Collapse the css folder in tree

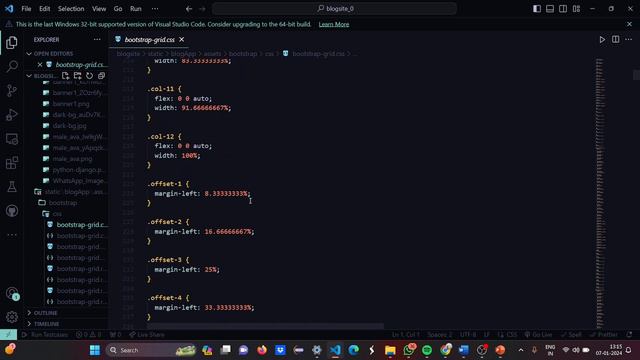[52, 214]
